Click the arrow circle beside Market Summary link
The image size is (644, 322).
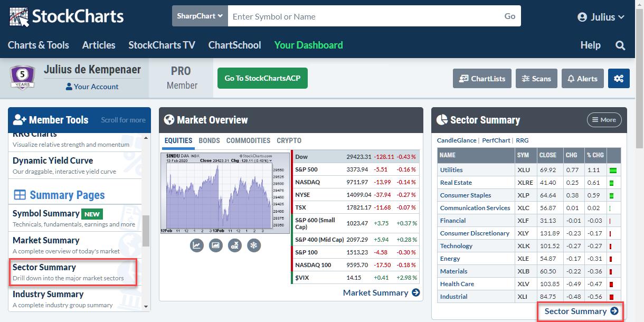pyautogui.click(x=416, y=292)
